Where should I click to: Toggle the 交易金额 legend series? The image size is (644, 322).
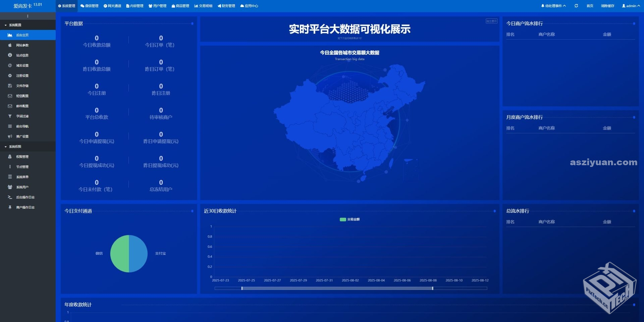click(350, 220)
